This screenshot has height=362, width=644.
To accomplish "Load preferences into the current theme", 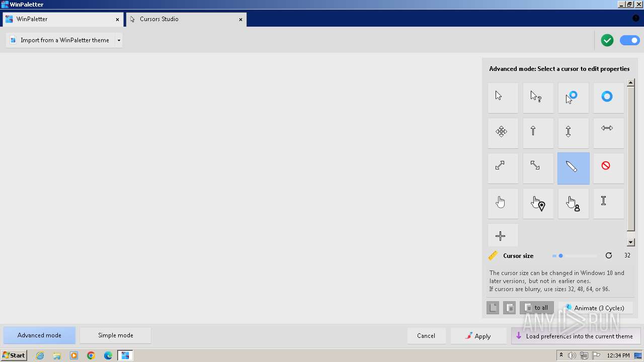I will (x=576, y=336).
